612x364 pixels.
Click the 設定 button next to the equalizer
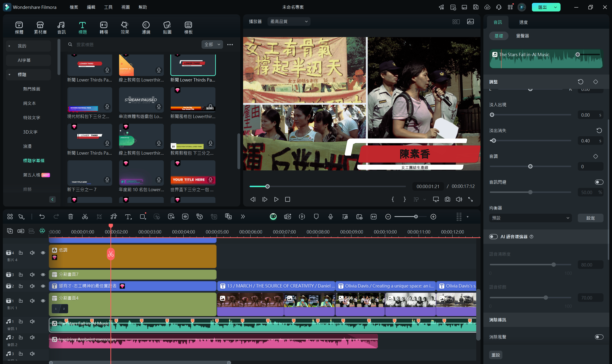tap(590, 218)
